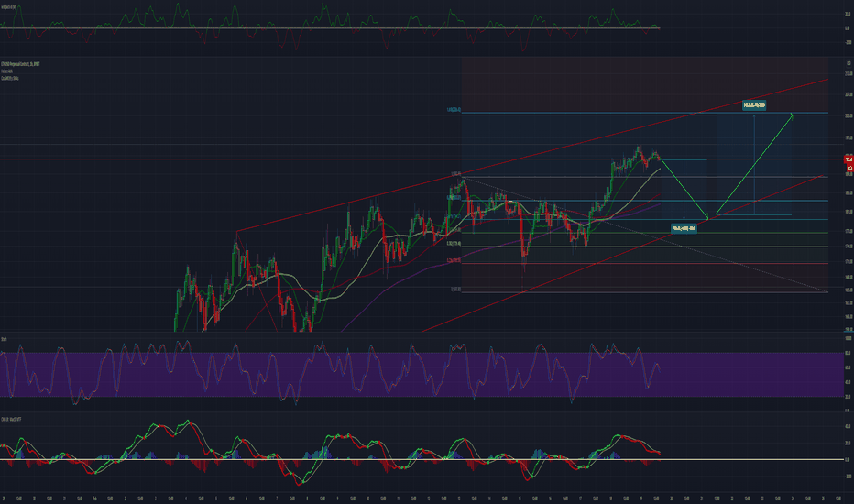Viewport: 854px width, 504px height.
Task: Select the MacD indicator label in bottom pane
Action: 11,420
